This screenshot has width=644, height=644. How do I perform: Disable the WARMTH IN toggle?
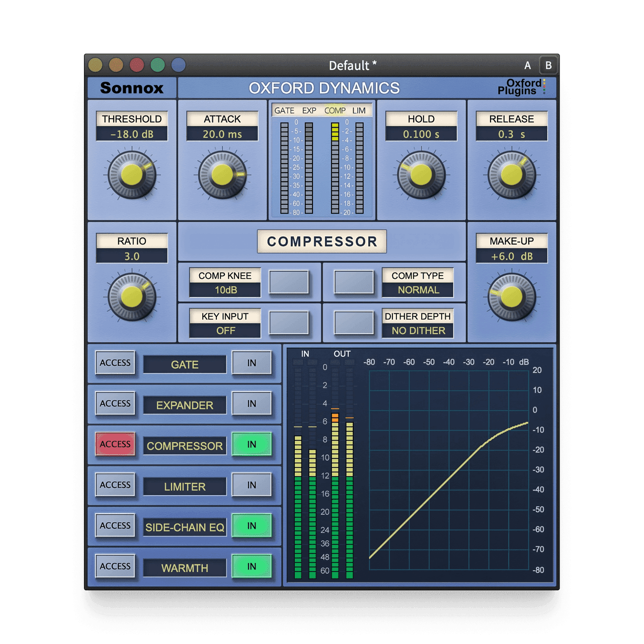click(x=252, y=567)
